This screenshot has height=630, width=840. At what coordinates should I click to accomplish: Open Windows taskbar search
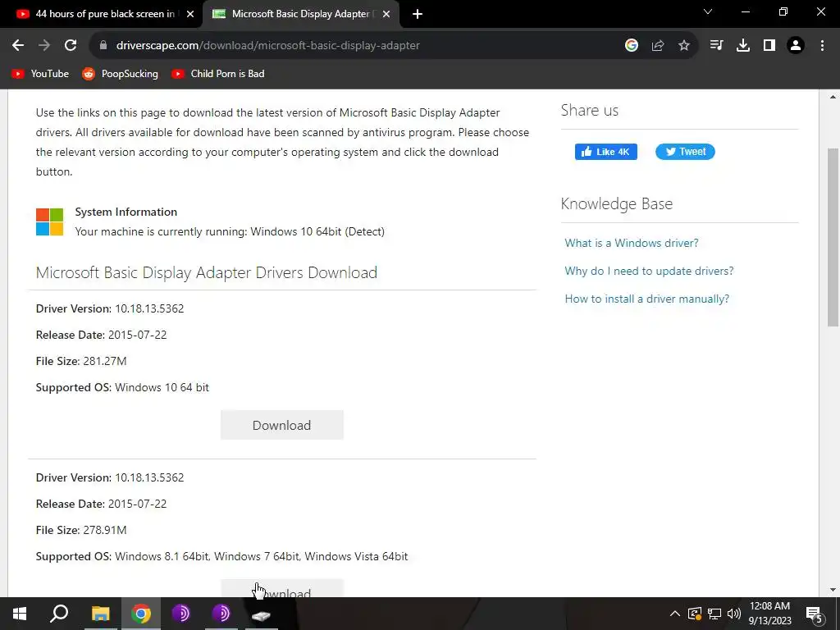59,614
